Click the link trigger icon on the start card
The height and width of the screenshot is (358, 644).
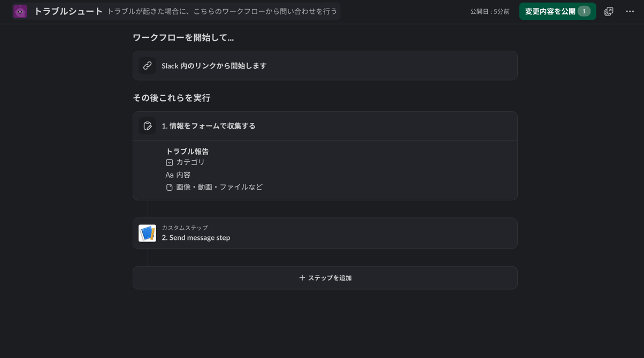click(x=148, y=66)
